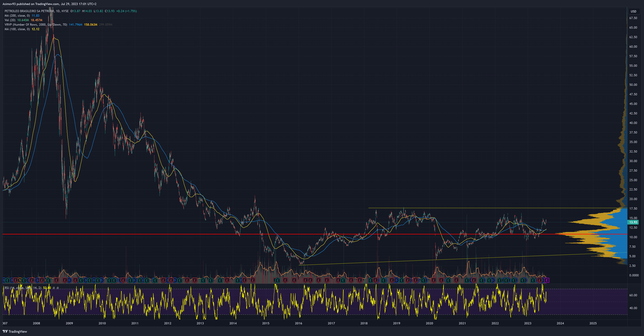Click the 60.00 label on RSI scale

coord(633,295)
